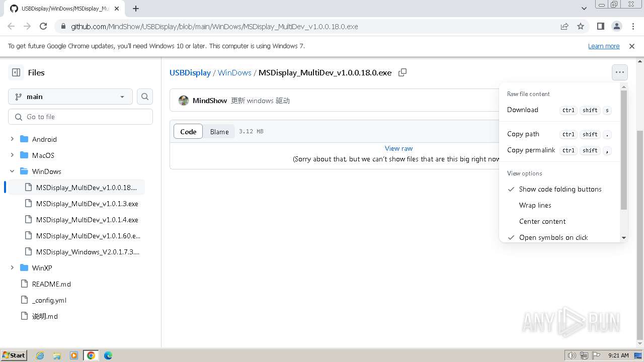Image resolution: width=644 pixels, height=362 pixels.
Task: Switch to the Blame tab
Action: tap(219, 131)
